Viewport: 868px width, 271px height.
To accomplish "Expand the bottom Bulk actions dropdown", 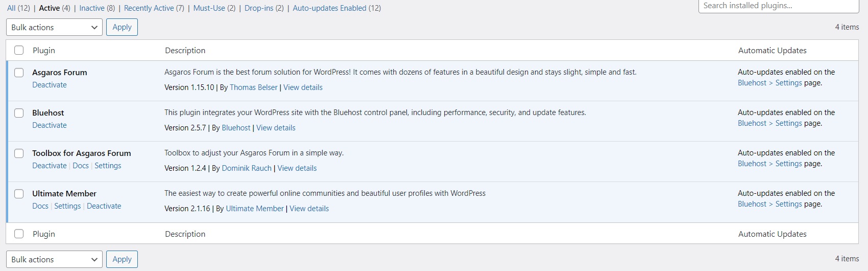I will tap(54, 259).
